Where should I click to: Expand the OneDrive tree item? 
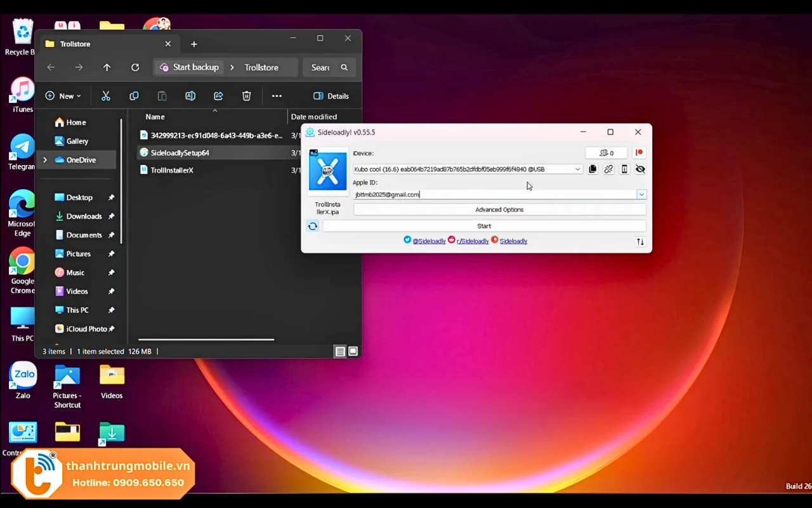click(45, 160)
